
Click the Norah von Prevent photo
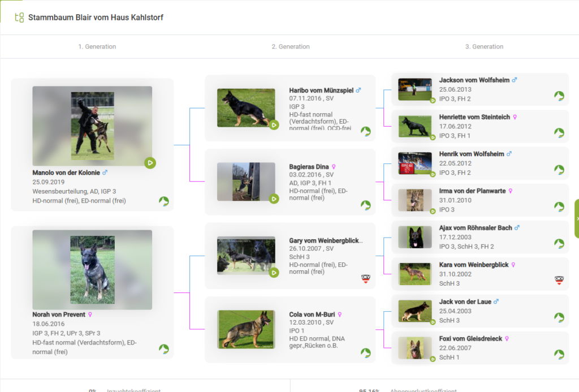pos(92,270)
